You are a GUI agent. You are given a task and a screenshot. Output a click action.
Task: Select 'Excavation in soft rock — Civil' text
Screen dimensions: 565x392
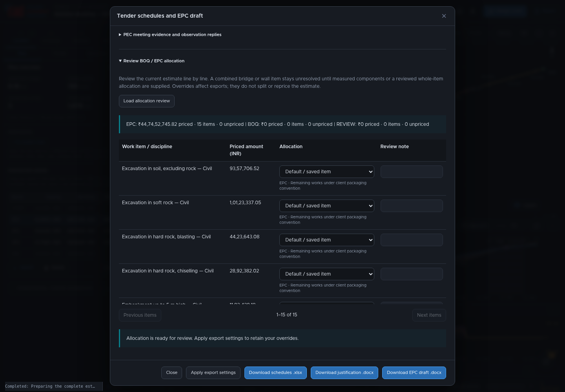tap(155, 203)
